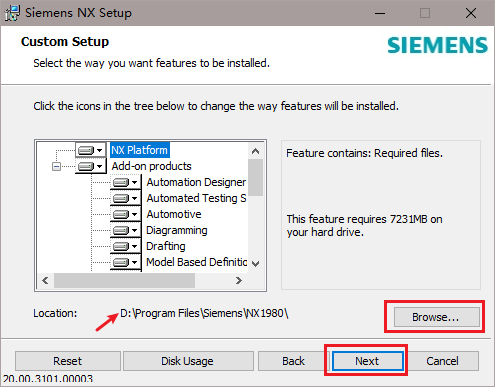Click feature tree vertical scroll up arrow

pos(256,151)
